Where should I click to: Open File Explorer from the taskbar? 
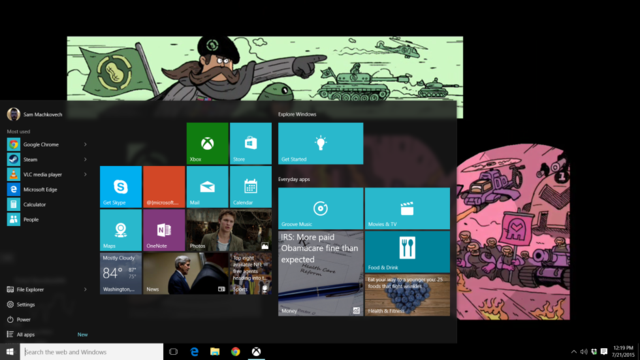pyautogui.click(x=215, y=351)
